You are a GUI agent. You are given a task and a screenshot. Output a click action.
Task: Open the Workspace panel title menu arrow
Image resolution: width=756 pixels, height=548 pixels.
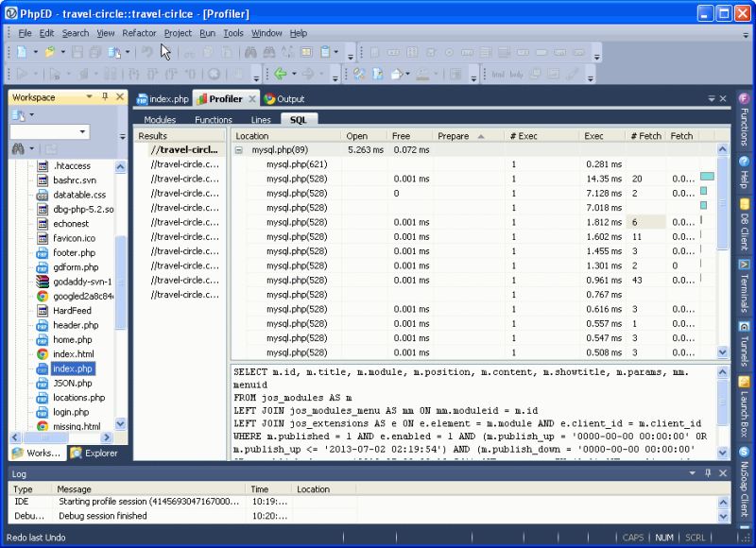point(89,94)
